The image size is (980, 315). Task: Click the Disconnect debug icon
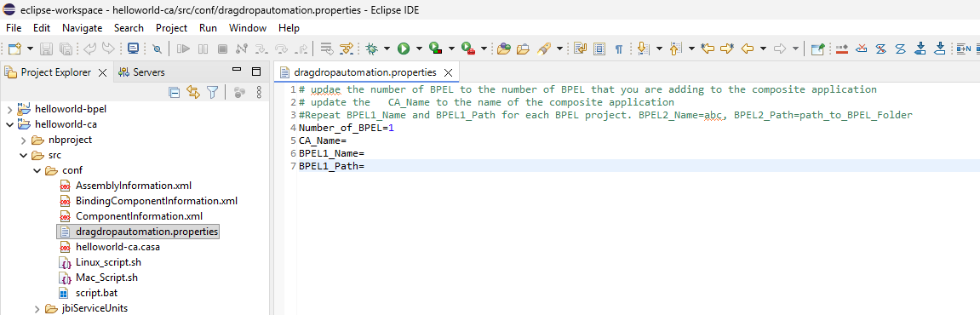pyautogui.click(x=241, y=49)
